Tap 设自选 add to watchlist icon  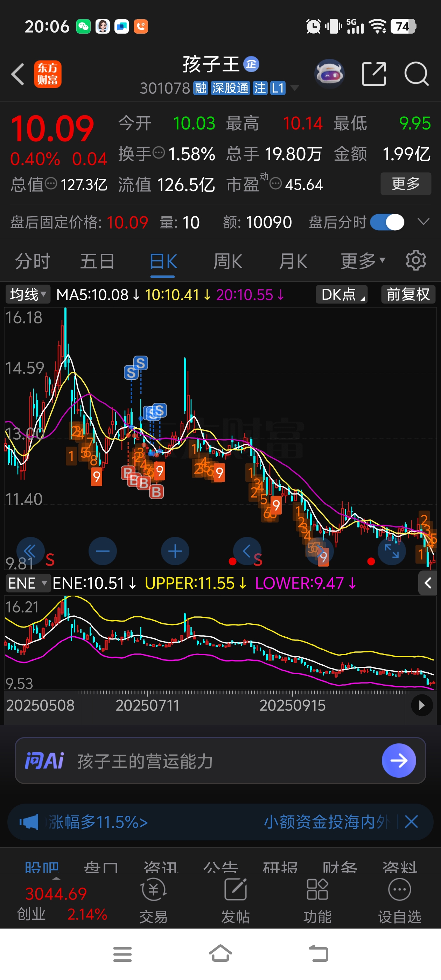400,901
